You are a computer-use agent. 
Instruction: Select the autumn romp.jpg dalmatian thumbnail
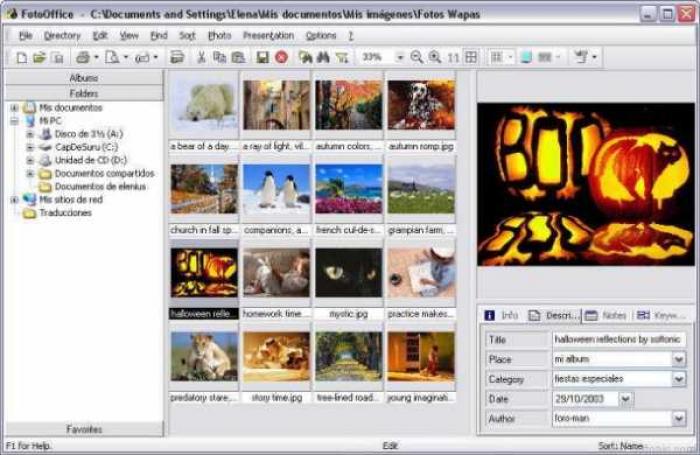(421, 105)
